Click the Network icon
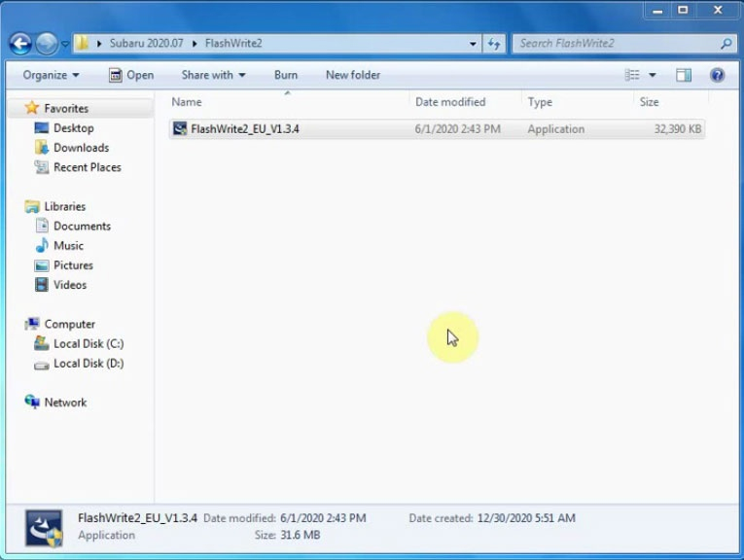Screen dimensions: 744x560 pos(32,402)
